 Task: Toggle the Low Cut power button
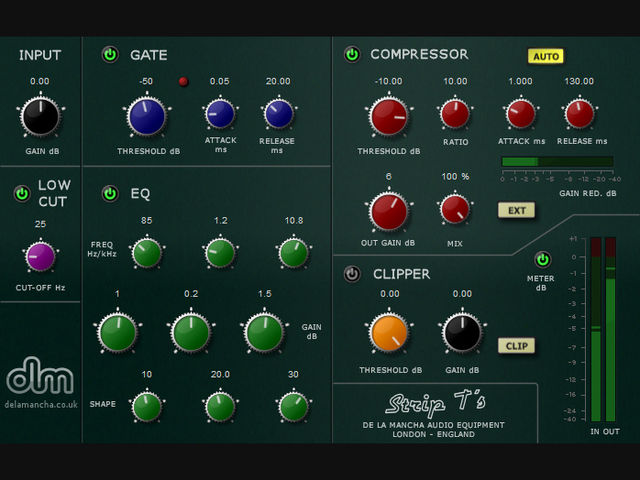pyautogui.click(x=22, y=193)
